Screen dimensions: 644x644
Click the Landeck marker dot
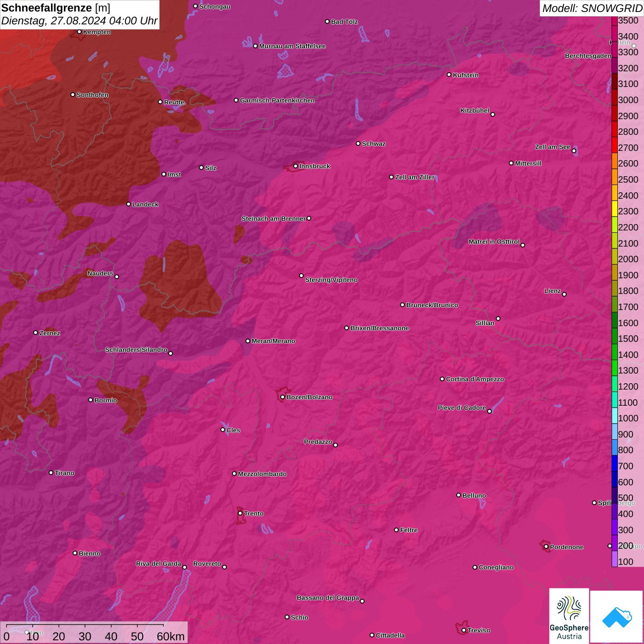(x=128, y=204)
